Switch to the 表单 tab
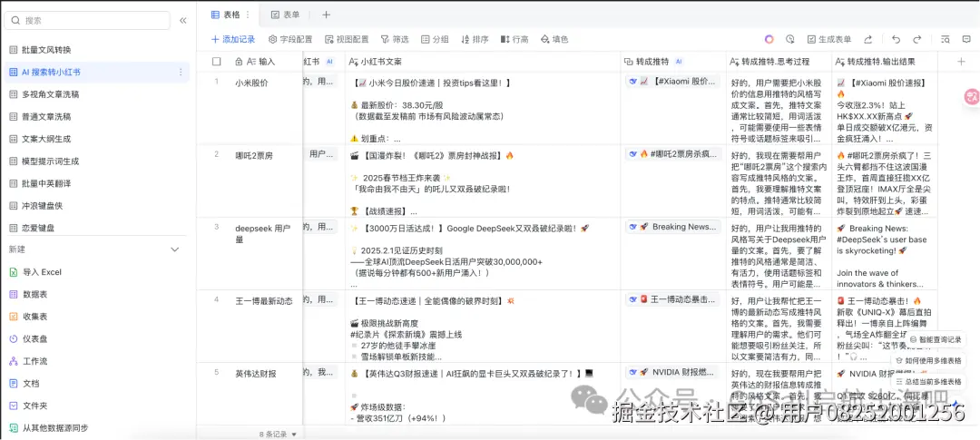This screenshot has width=980, height=440. (x=285, y=15)
